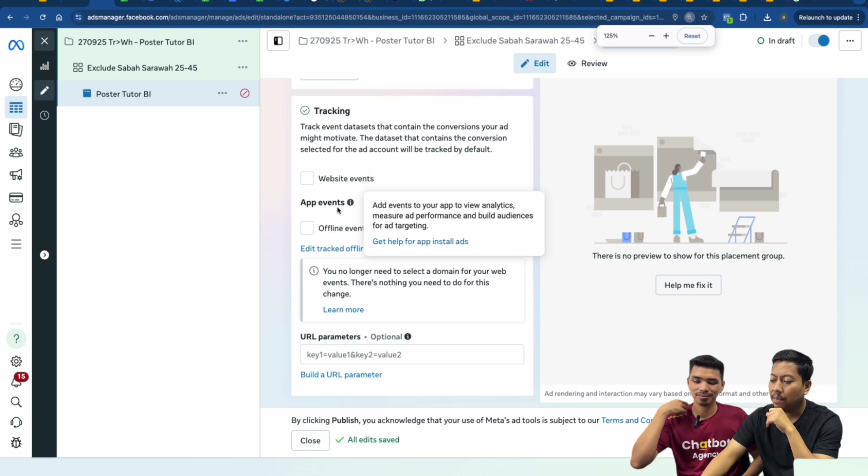Open options for Exclude Sabah Sarawak ad set
The width and height of the screenshot is (868, 476).
point(243,67)
